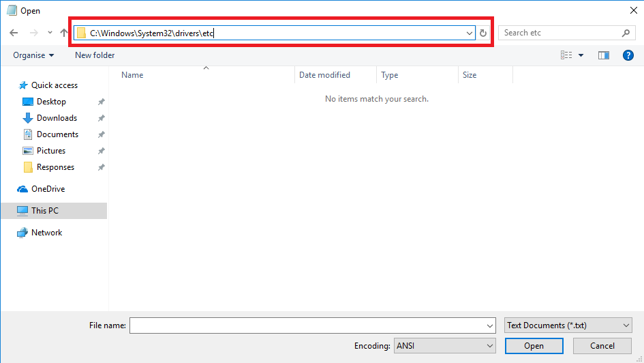This screenshot has height=363, width=644.
Task: Click the Forward navigation arrow
Action: [33, 33]
